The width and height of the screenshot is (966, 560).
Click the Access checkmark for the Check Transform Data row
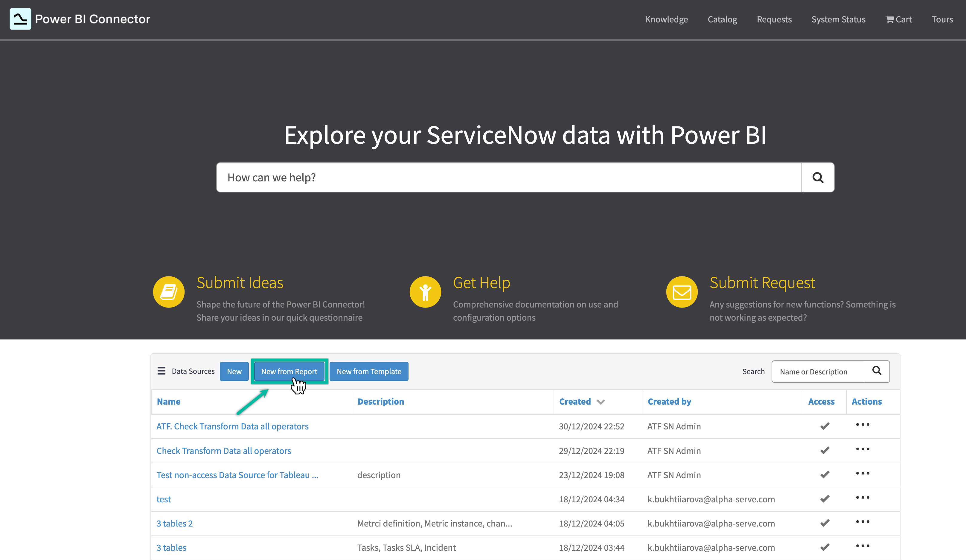click(825, 450)
